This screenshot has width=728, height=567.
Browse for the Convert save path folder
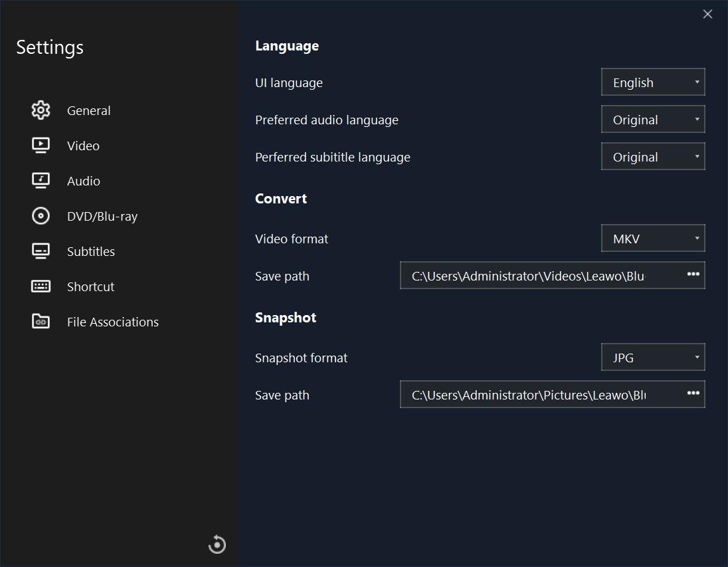693,275
